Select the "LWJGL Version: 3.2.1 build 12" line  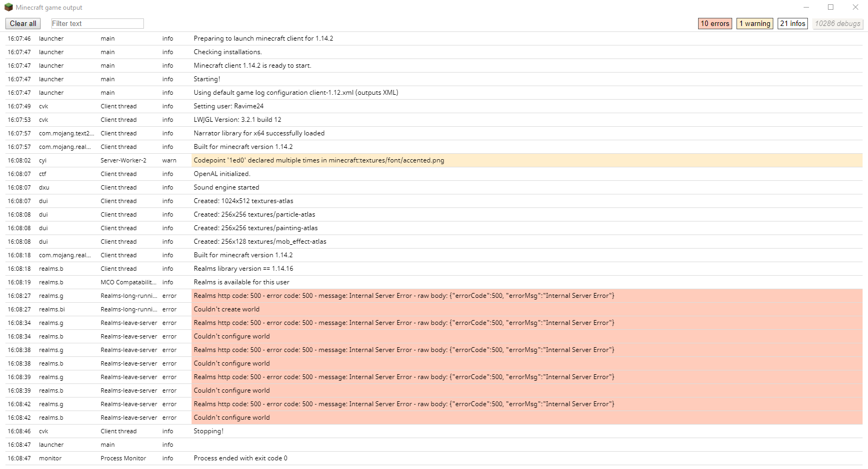[x=237, y=120]
